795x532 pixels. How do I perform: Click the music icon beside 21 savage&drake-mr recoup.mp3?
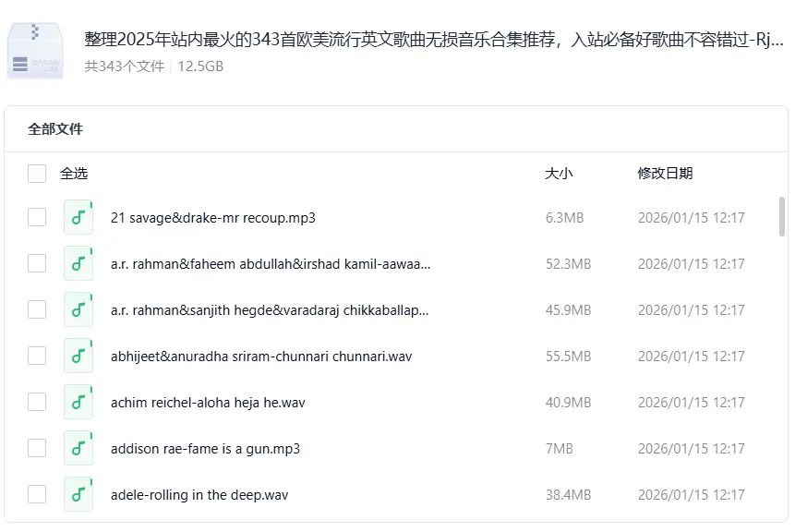(x=78, y=217)
